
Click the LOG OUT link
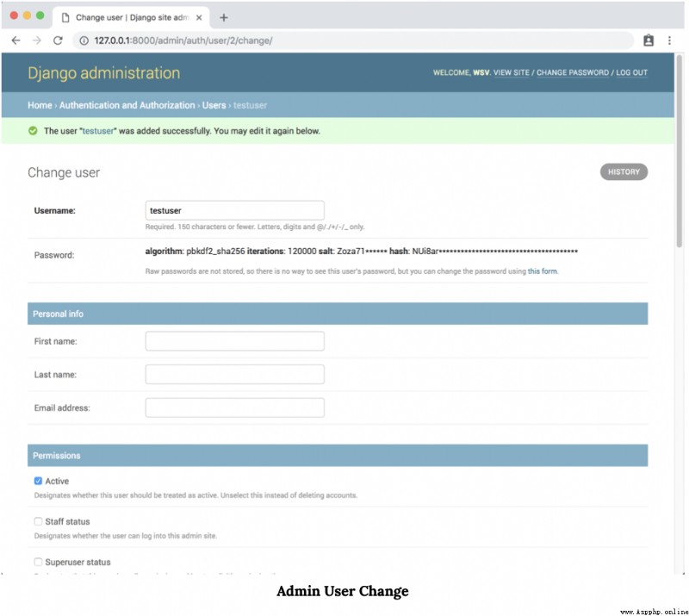click(x=631, y=72)
